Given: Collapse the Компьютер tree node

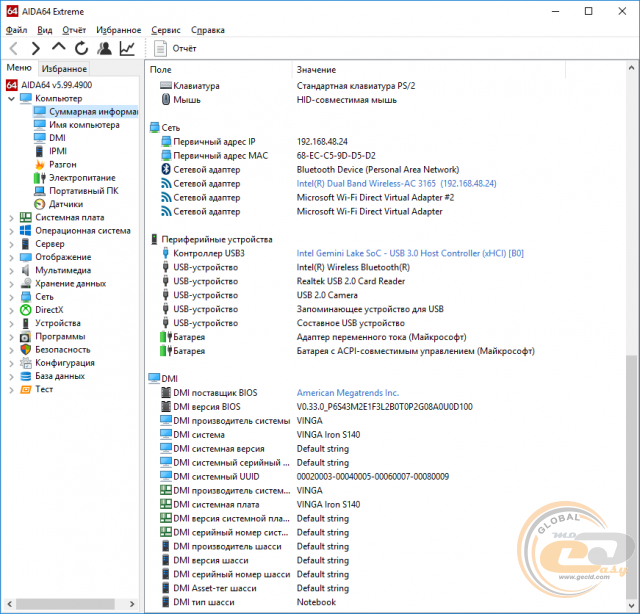Looking at the screenshot, I should (10, 99).
